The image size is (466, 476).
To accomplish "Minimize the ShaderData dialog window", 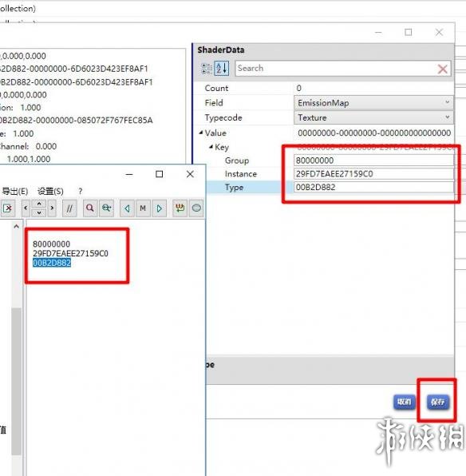I will tap(378, 32).
